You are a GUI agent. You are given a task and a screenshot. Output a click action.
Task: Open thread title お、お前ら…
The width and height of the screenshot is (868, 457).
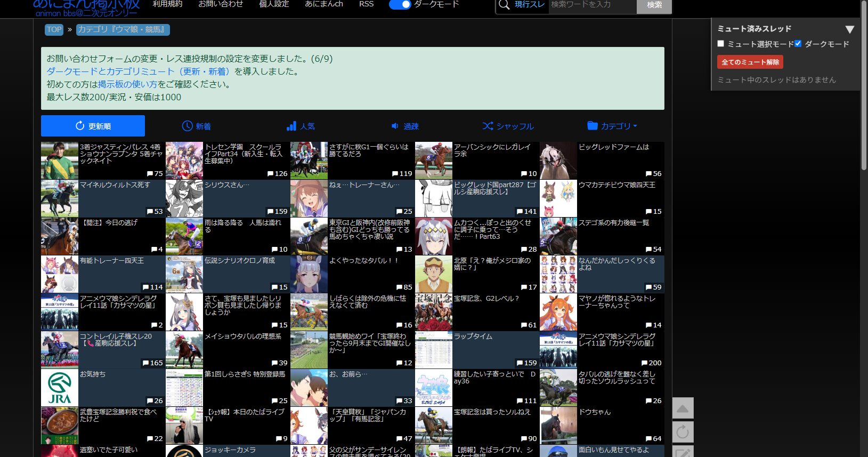coord(348,374)
